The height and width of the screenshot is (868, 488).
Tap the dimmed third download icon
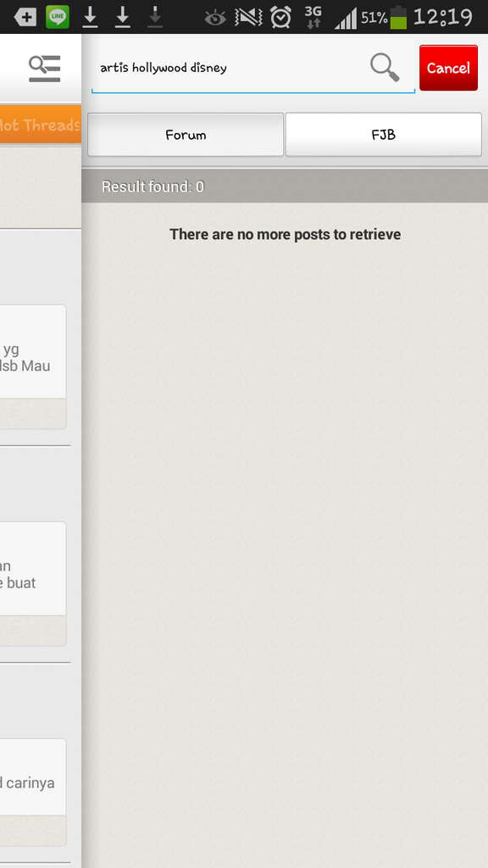[156, 17]
